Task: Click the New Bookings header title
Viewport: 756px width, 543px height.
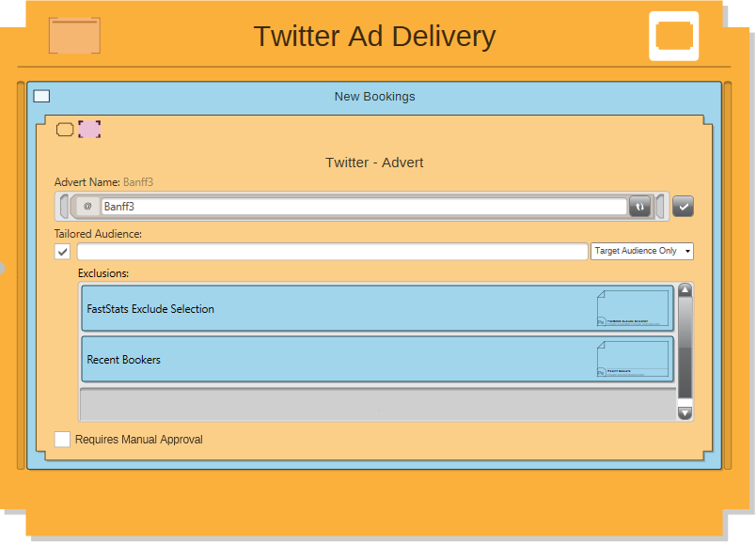Action: point(374,97)
